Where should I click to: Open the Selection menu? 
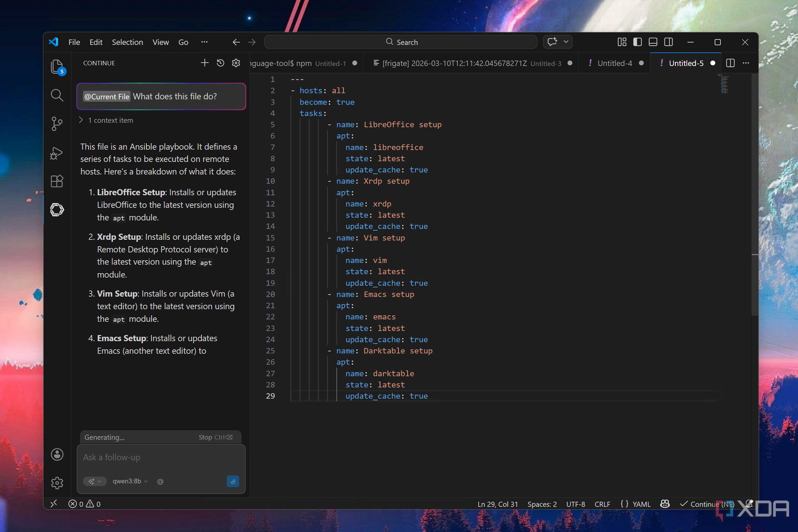pyautogui.click(x=128, y=42)
